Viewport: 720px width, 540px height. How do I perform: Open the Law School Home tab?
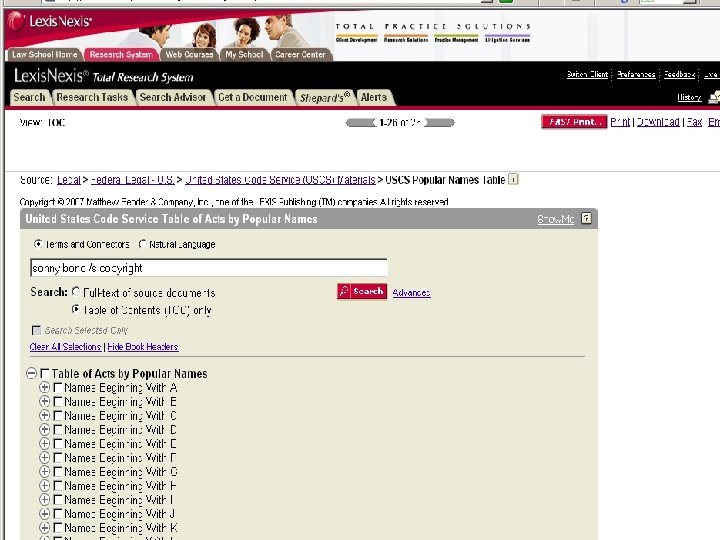45,55
